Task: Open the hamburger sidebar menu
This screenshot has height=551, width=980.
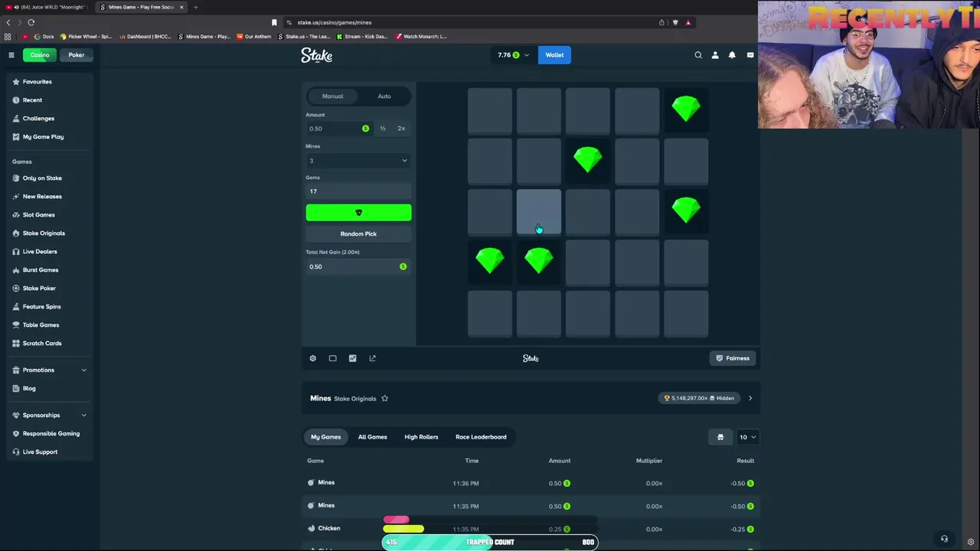Action: click(11, 55)
